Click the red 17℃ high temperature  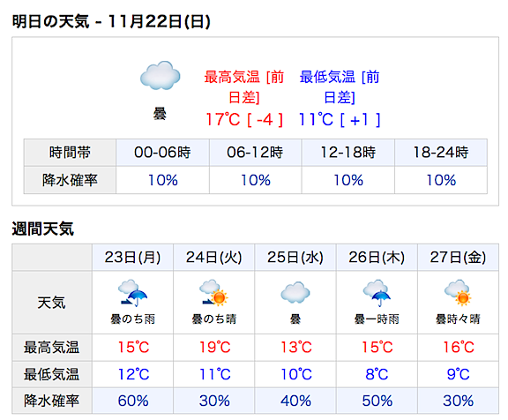coord(223,119)
